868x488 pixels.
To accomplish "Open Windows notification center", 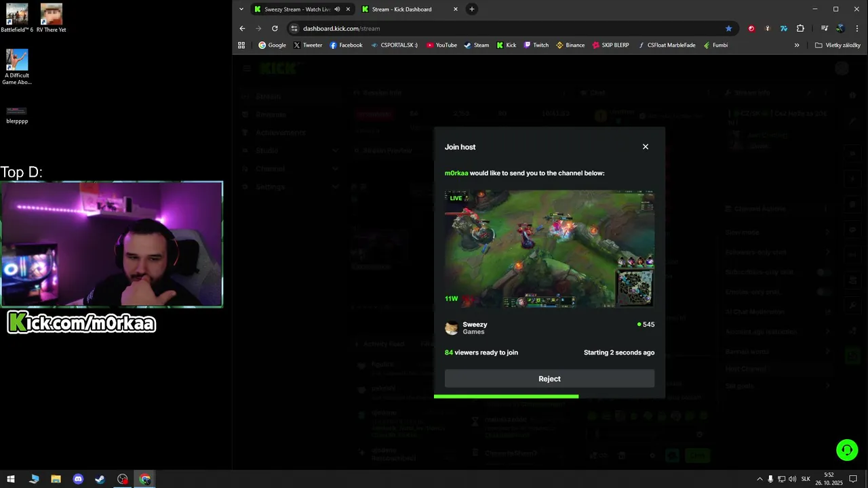I will pos(854,479).
